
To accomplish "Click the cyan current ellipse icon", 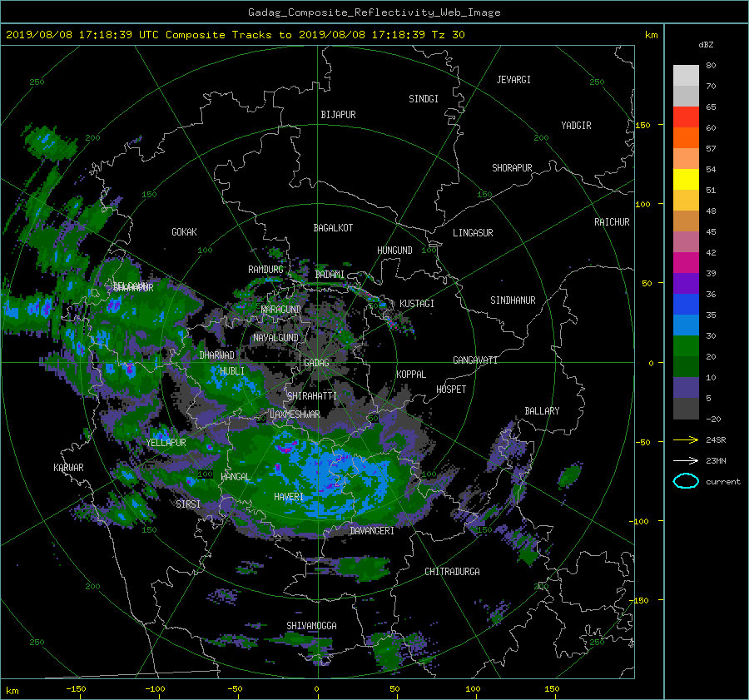I will coord(686,481).
